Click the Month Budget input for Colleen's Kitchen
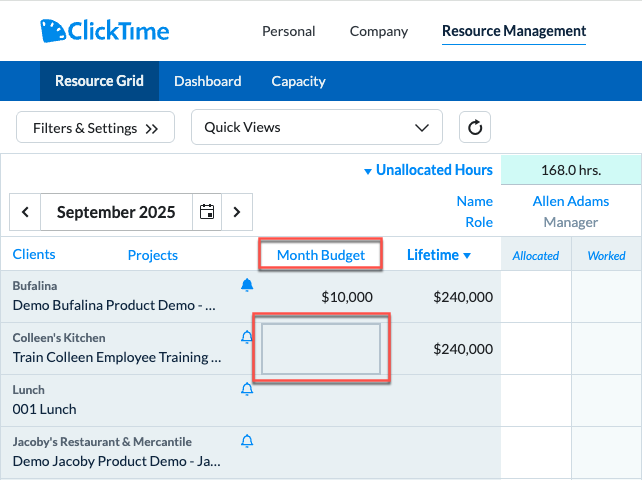 pyautogui.click(x=321, y=349)
